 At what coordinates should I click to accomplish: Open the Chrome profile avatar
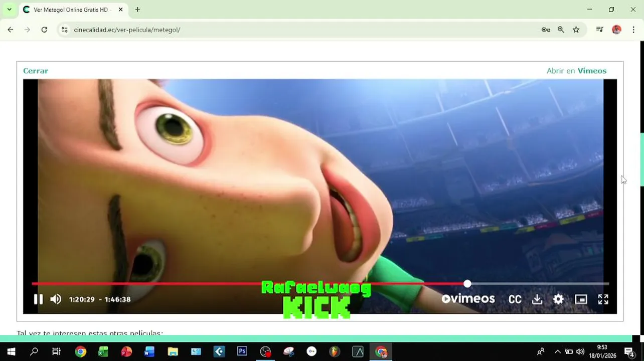point(616,30)
